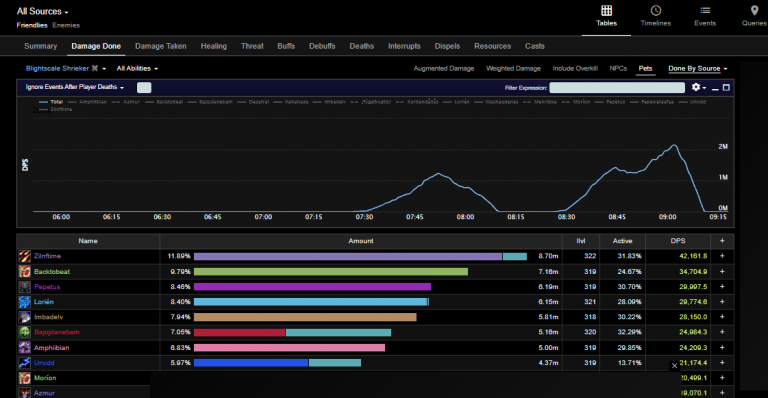Open the Tables view icon
Viewport: 768px width, 398px height.
tap(606, 10)
